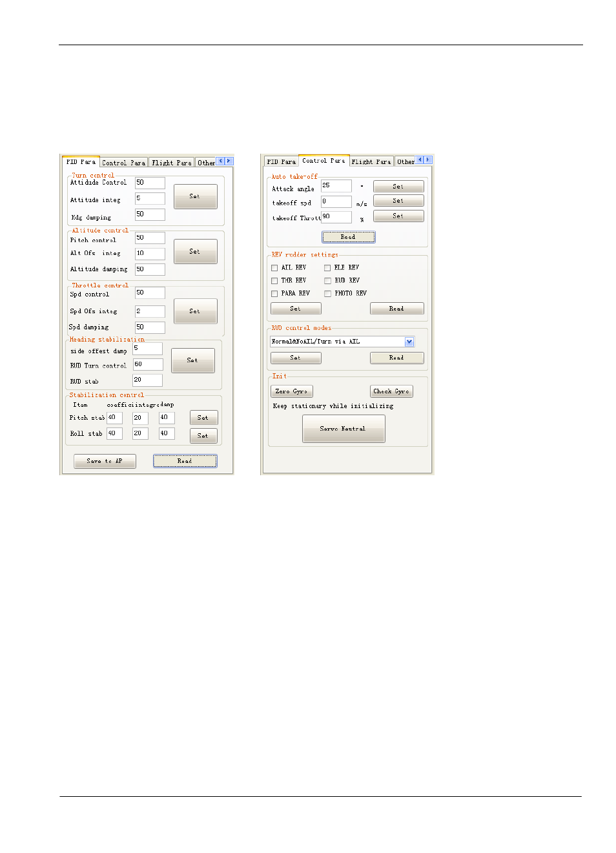Edit the Alt Ofs integ field
616x853 pixels.
pos(150,254)
